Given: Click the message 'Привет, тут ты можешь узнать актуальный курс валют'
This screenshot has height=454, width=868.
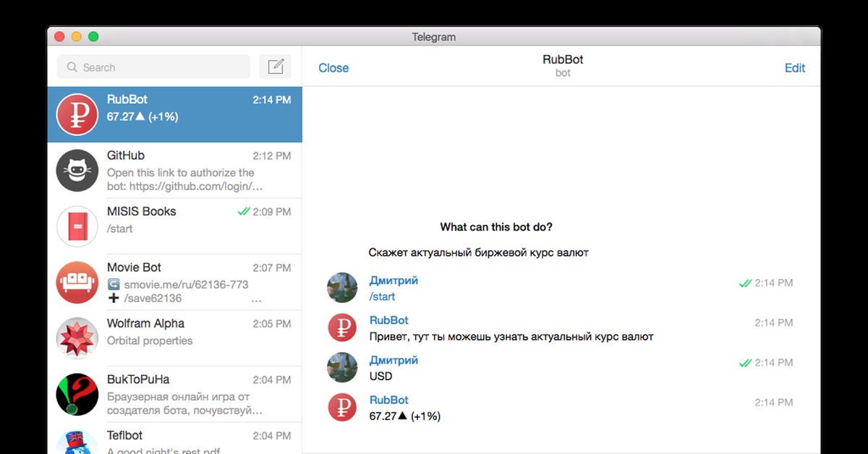Looking at the screenshot, I should [511, 336].
